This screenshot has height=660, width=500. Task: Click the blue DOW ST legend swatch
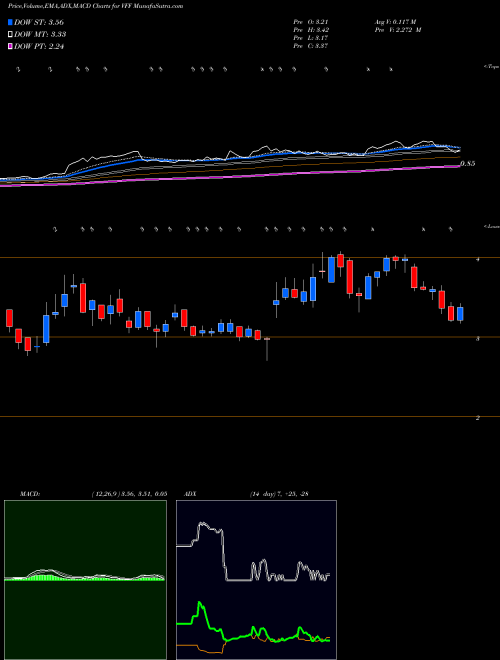click(10, 22)
